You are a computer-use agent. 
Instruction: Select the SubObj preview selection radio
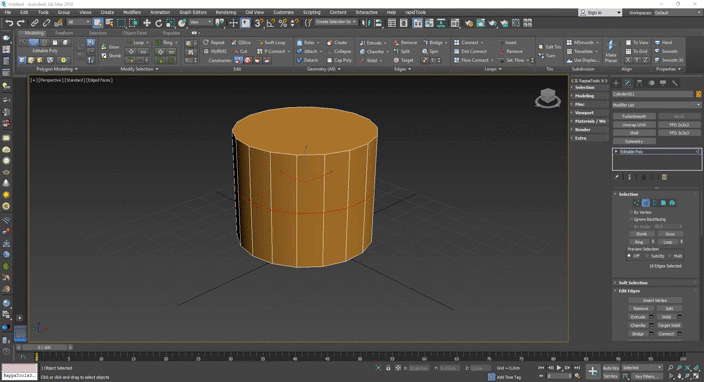tap(647, 256)
